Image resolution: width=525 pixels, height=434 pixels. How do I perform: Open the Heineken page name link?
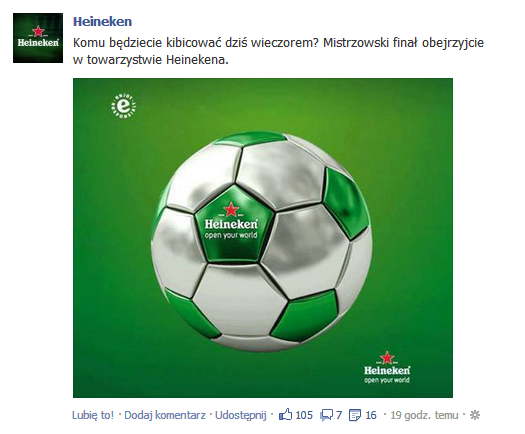coord(102,21)
